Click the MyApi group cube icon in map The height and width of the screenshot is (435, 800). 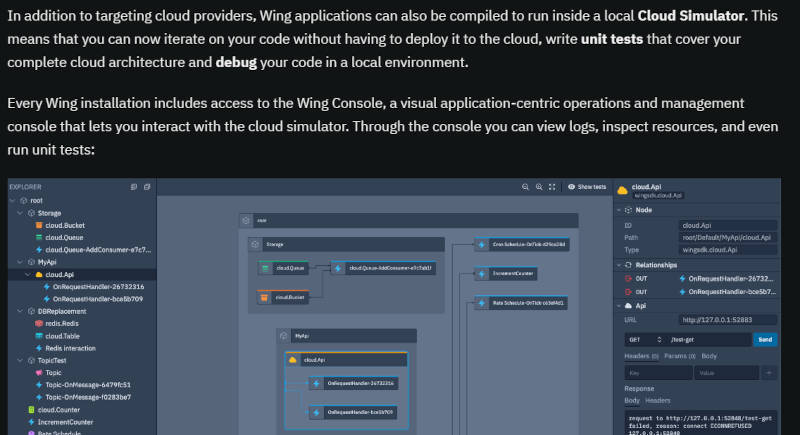pyautogui.click(x=284, y=336)
